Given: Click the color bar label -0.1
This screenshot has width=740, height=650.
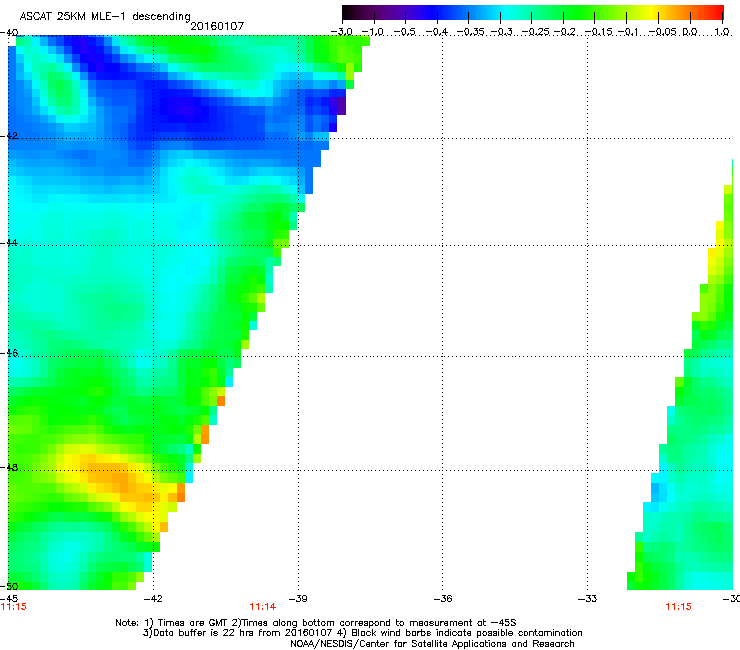Looking at the screenshot, I should click(x=629, y=32).
